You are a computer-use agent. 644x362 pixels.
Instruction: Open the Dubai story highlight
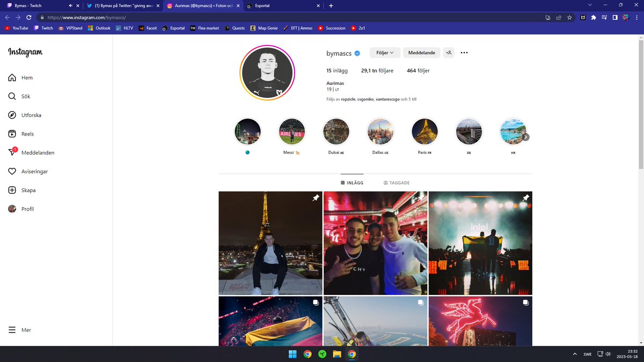point(336,132)
